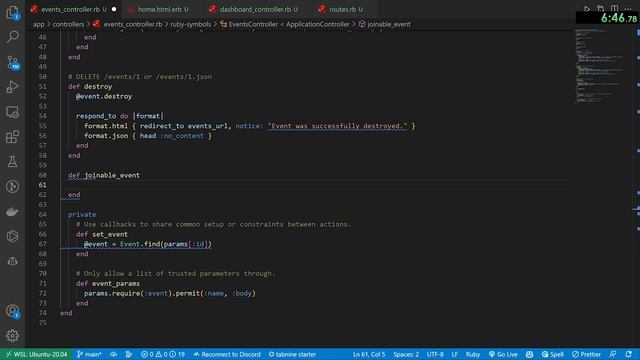The image size is (640, 360).
Task: Open the Accounts menu
Action: click(13, 311)
